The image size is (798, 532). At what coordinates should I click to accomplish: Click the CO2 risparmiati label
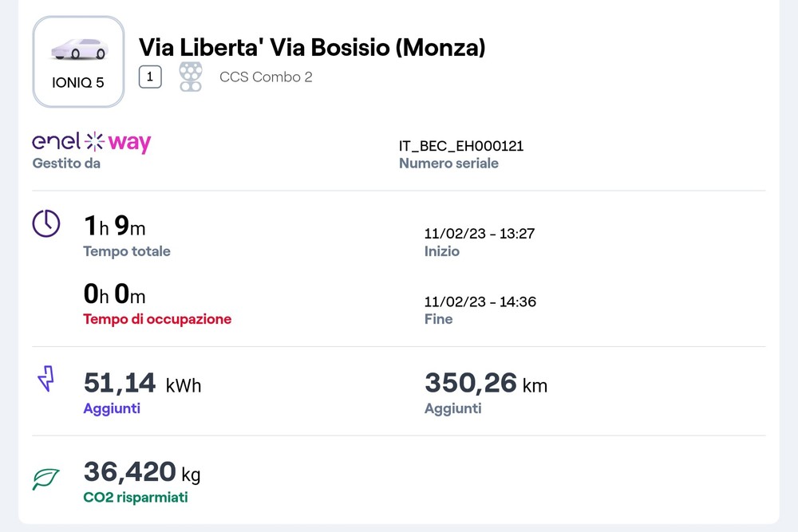pyautogui.click(x=136, y=497)
